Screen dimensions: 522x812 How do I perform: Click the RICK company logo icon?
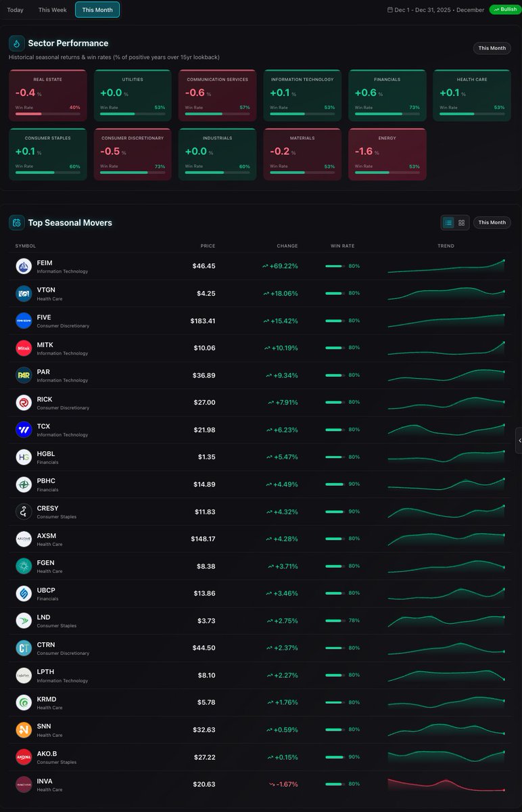(x=24, y=403)
